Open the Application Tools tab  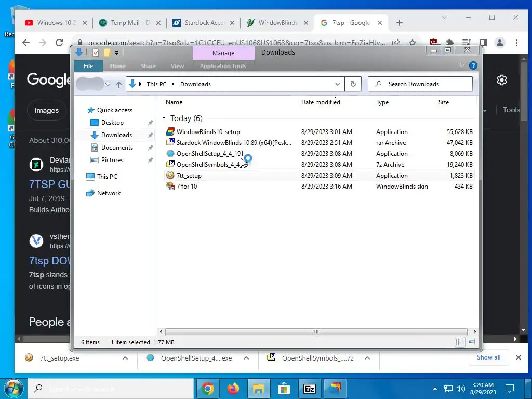click(223, 66)
